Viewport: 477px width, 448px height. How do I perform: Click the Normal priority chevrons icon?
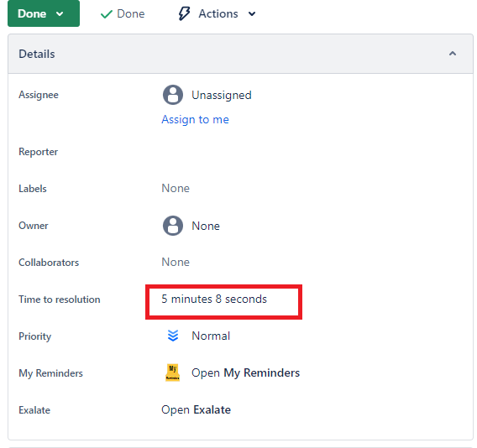click(173, 336)
